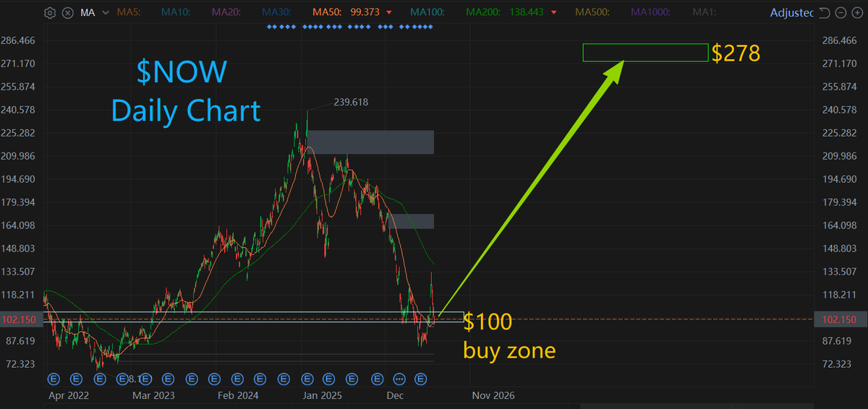Click the earnings E marker left of the three-dots marker
The width and height of the screenshot is (868, 409).
coord(376,379)
